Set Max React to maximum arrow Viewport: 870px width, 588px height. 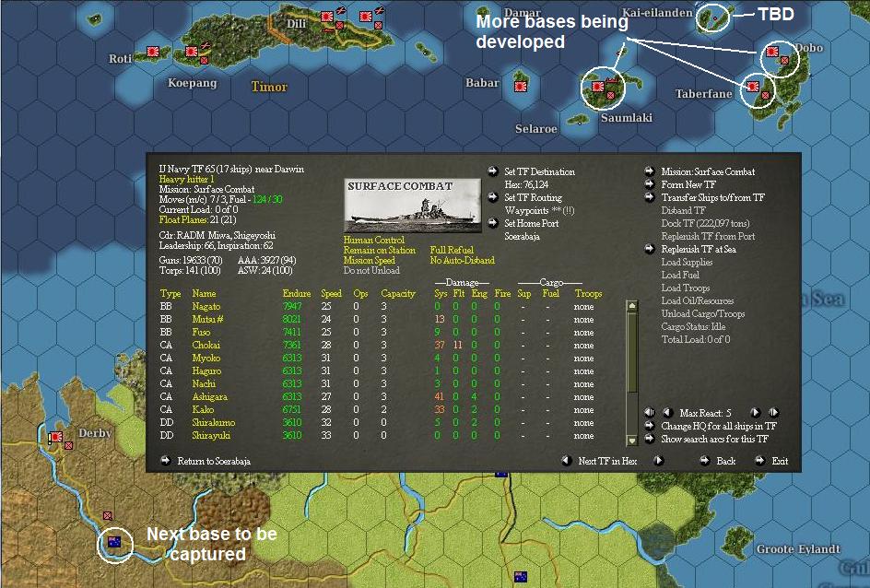click(773, 413)
